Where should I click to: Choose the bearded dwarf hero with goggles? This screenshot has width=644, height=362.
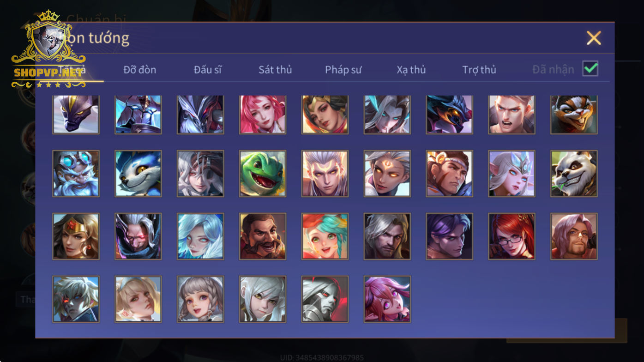[x=76, y=174]
